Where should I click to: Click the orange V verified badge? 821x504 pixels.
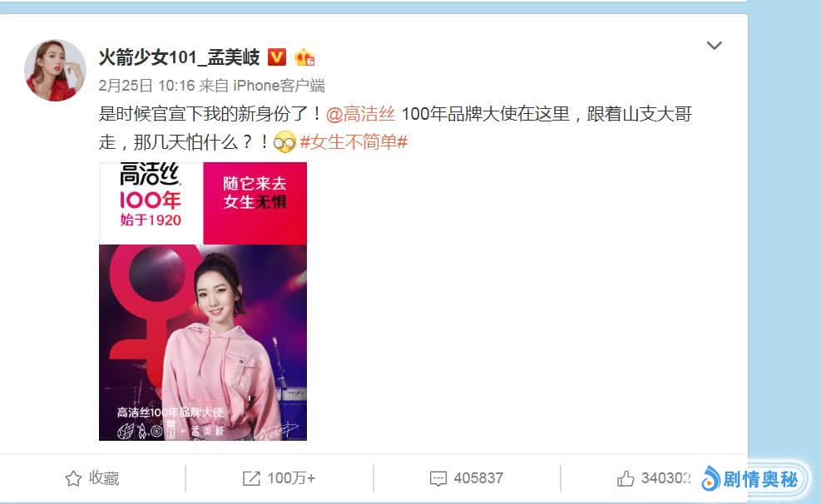pyautogui.click(x=277, y=57)
